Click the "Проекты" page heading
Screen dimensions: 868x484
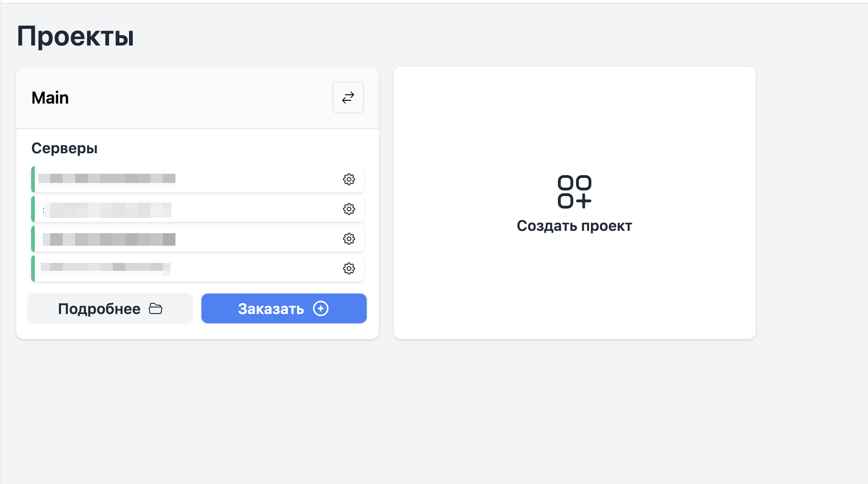point(75,36)
